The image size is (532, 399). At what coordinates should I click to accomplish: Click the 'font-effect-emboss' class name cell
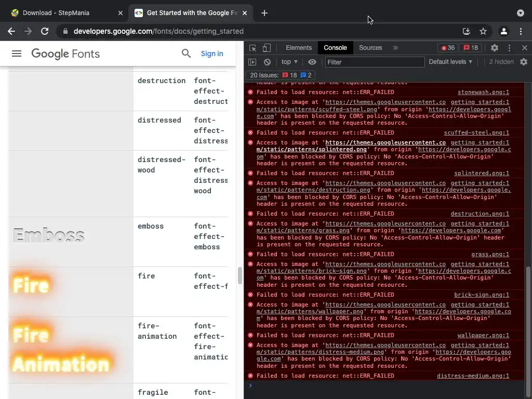click(209, 236)
